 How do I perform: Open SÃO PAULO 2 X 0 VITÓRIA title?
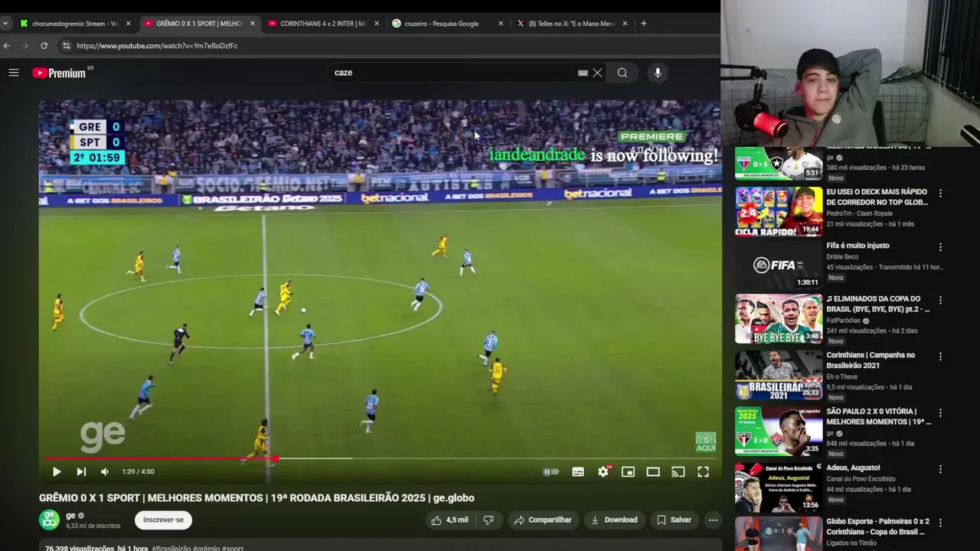coord(878,416)
